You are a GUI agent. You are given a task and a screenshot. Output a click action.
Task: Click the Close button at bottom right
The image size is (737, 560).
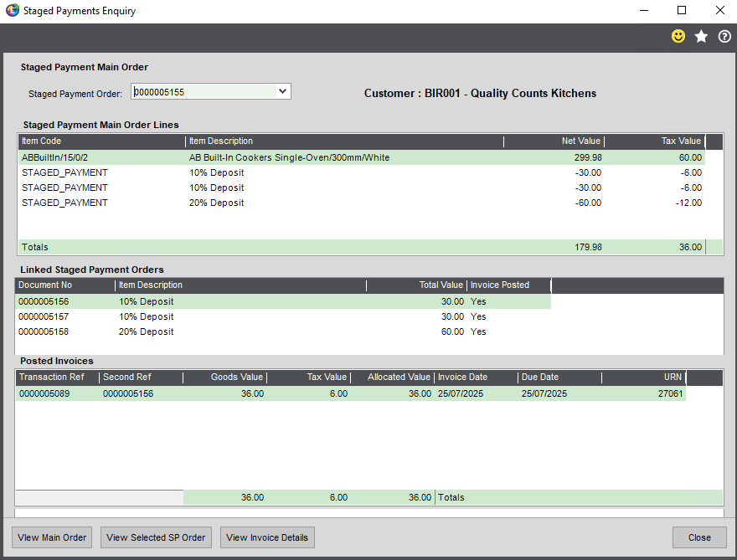tap(699, 537)
